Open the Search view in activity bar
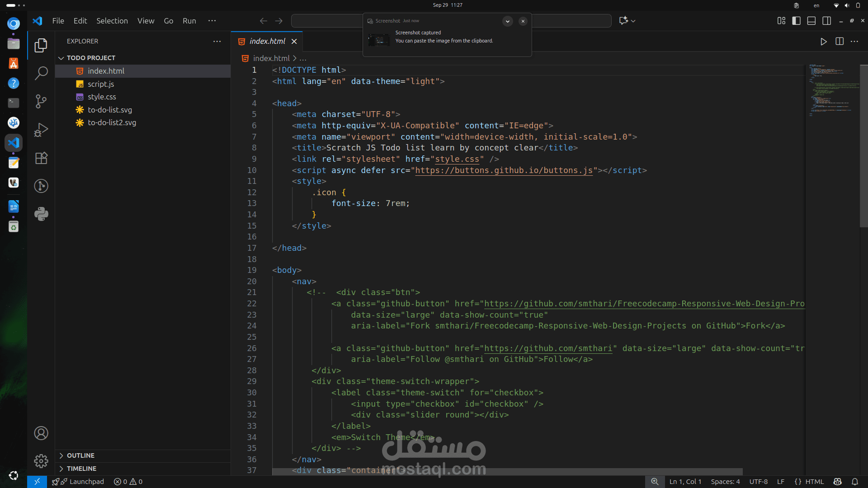Screen dimensions: 868x488 tap(41, 73)
